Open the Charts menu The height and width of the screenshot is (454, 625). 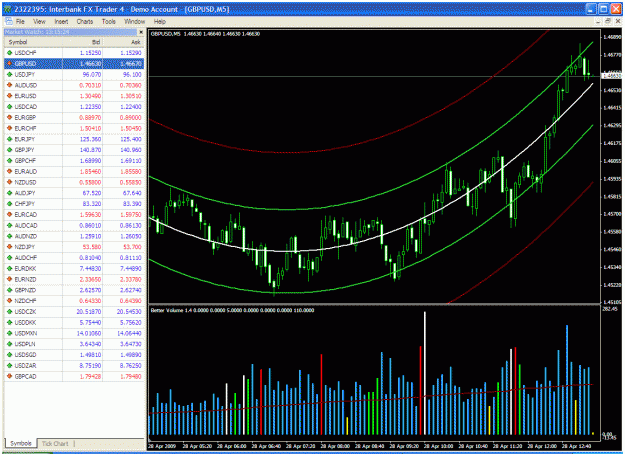[x=85, y=22]
